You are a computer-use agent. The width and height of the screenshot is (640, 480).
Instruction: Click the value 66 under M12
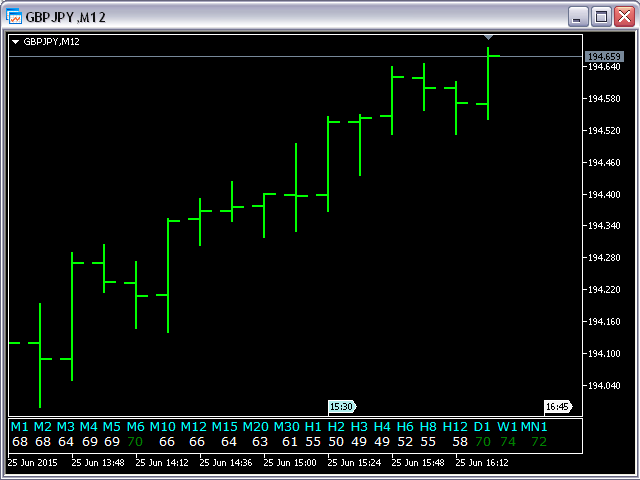click(197, 442)
